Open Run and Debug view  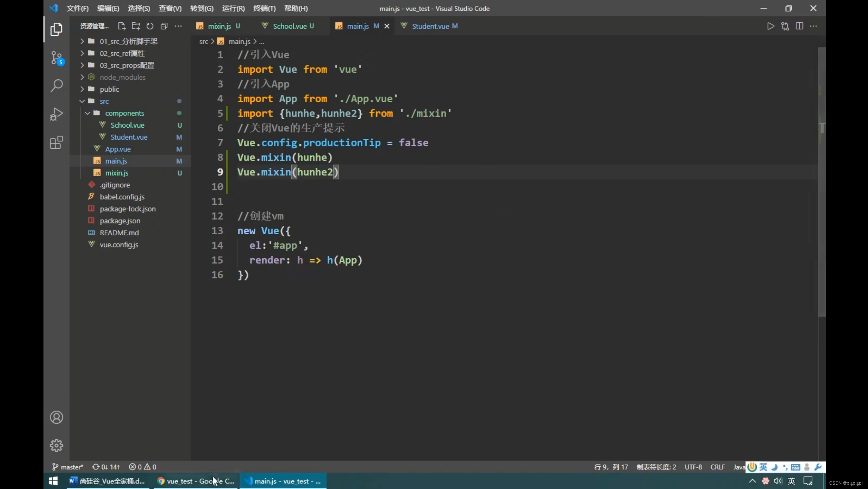click(x=56, y=114)
